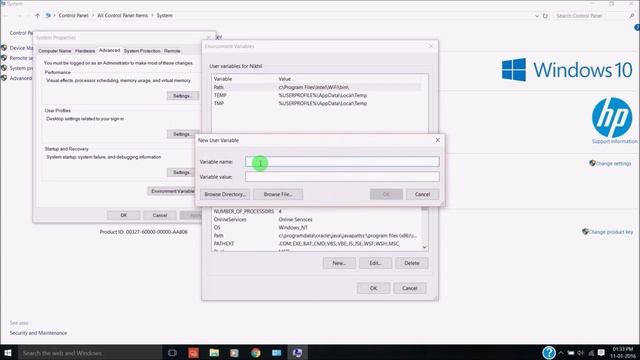Viewport: 640px width, 360px height.
Task: Expand the address bar history dropdown
Action: (x=537, y=16)
